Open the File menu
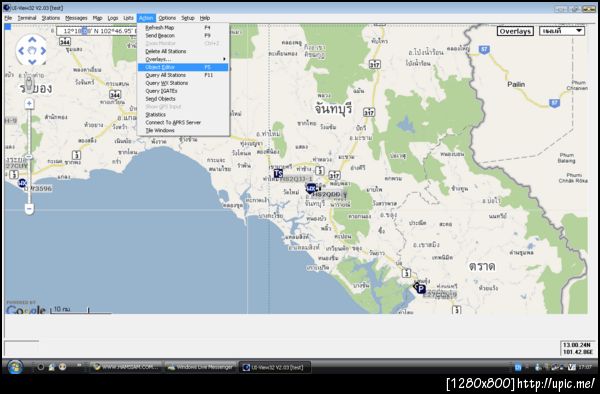This screenshot has width=600, height=394. pos(8,18)
